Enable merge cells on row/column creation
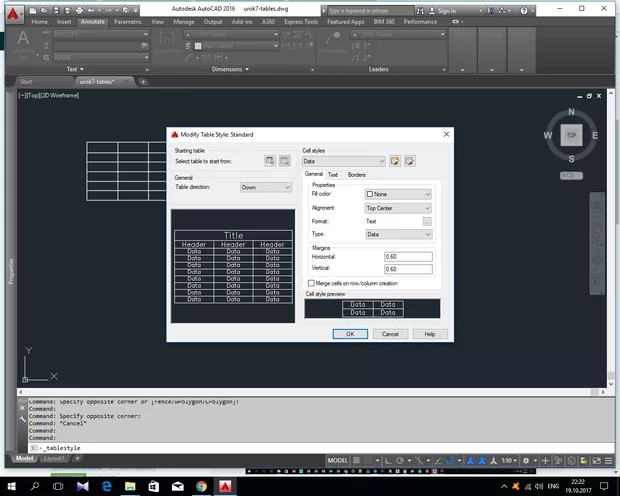 (310, 284)
